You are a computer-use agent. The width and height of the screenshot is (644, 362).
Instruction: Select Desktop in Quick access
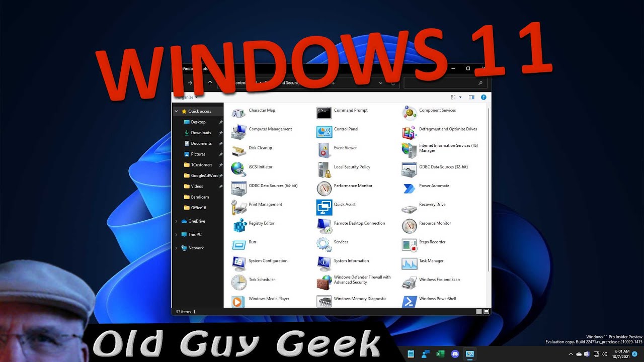(198, 122)
